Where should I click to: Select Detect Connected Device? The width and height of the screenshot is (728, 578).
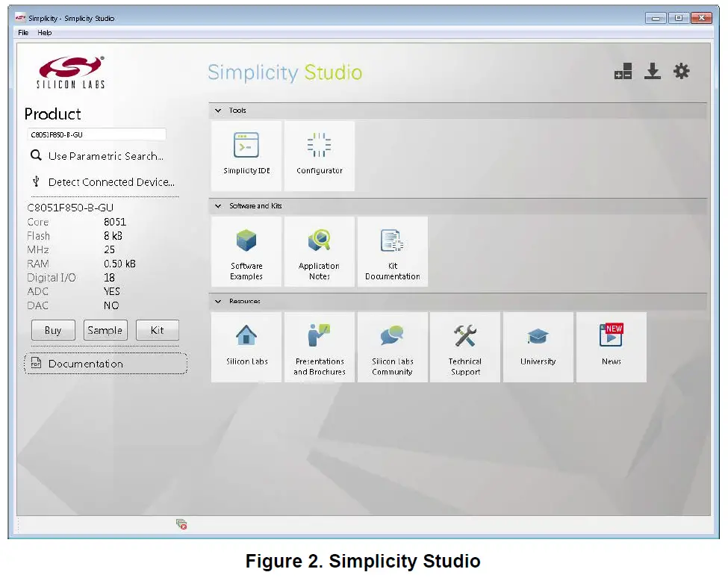point(111,182)
